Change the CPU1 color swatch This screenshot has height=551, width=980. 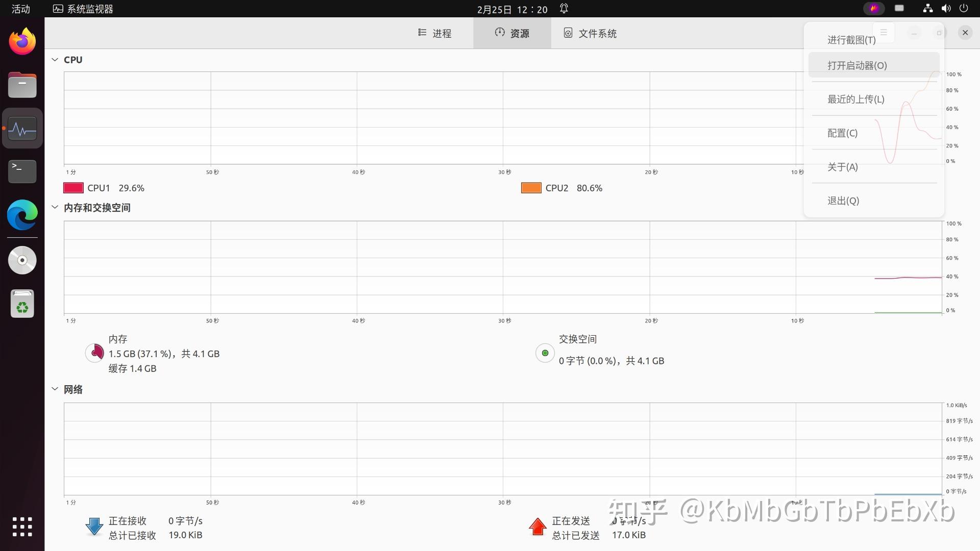click(x=73, y=188)
